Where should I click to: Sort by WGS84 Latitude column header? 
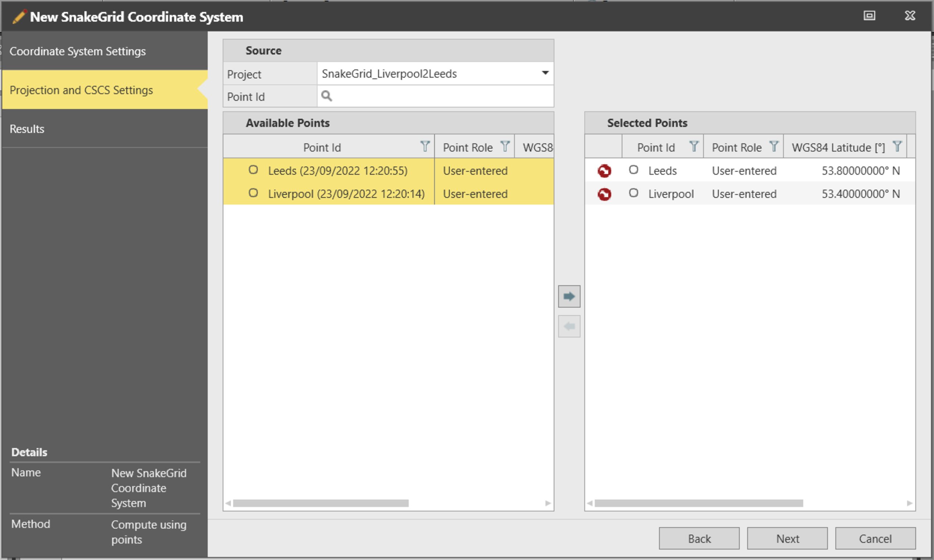click(838, 147)
